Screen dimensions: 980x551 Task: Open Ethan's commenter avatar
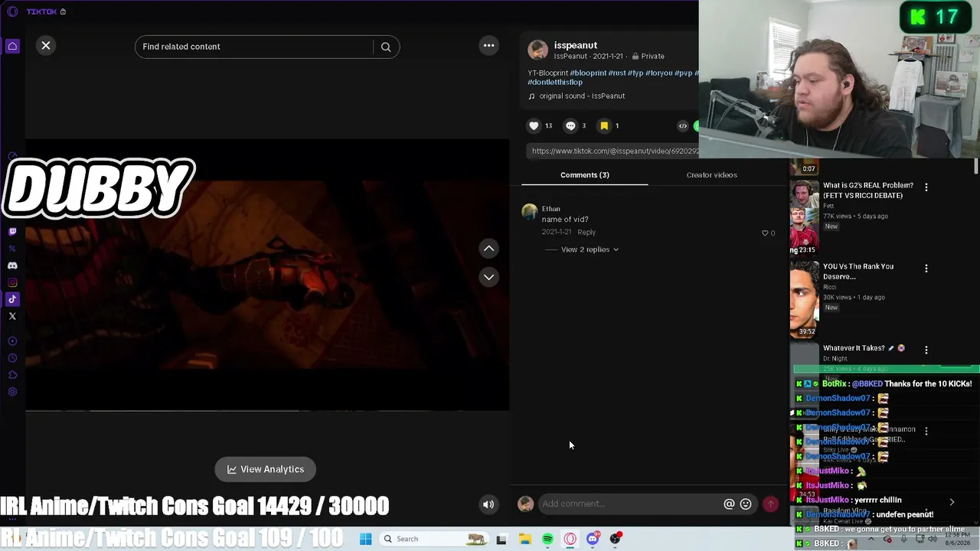coord(529,212)
